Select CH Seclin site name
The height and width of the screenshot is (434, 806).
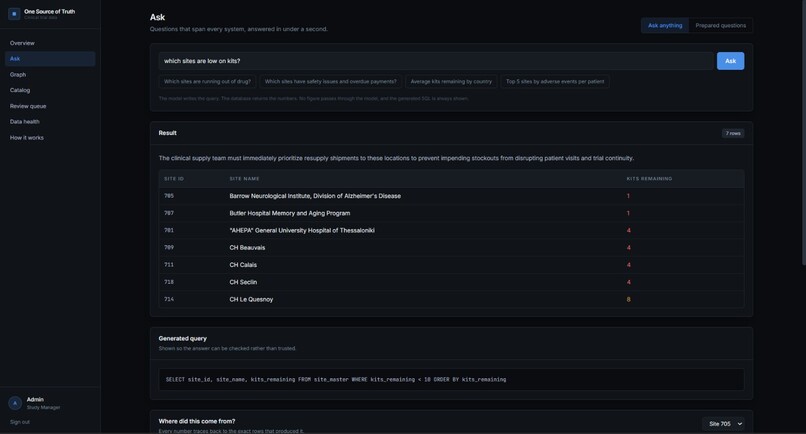[x=243, y=282]
